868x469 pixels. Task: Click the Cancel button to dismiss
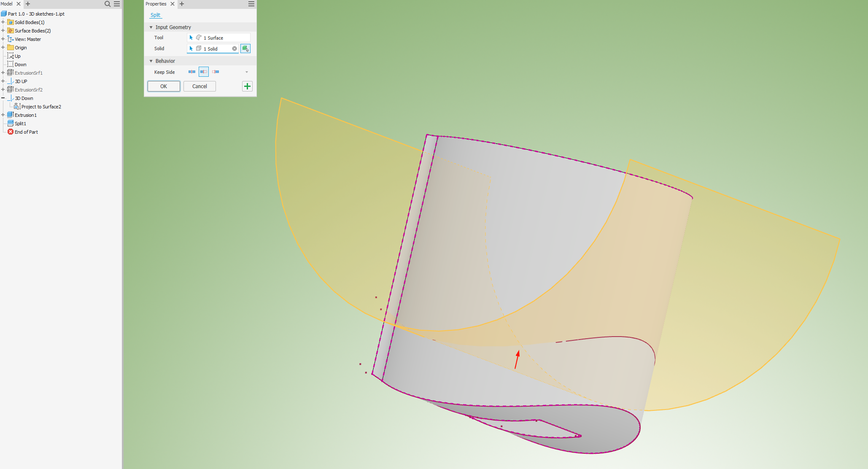tap(199, 86)
